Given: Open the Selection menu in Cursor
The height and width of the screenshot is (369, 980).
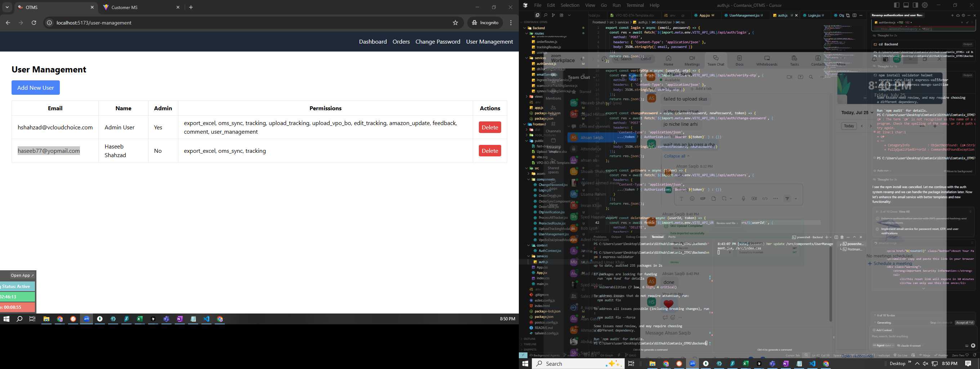Looking at the screenshot, I should [x=570, y=5].
